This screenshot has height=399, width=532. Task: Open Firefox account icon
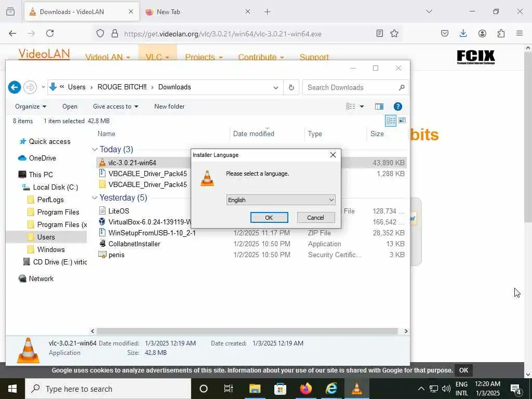482,33
